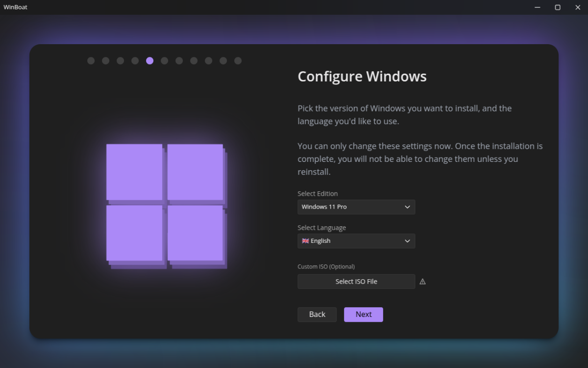Click the chevron on the Select Edition dropdown
The image size is (588, 368).
tap(407, 207)
